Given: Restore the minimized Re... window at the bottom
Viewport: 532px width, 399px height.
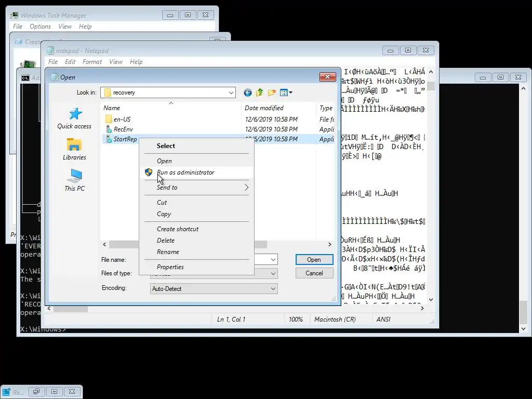Looking at the screenshot, I should click(36, 392).
